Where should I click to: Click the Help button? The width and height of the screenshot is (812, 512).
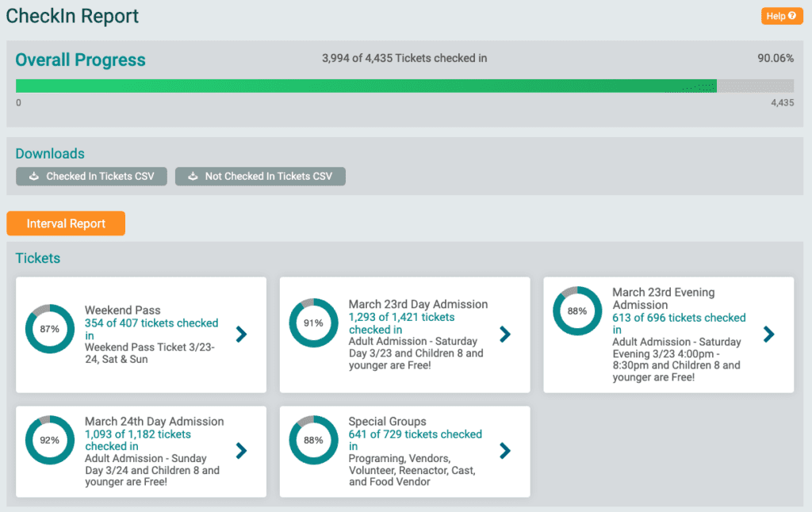[781, 16]
